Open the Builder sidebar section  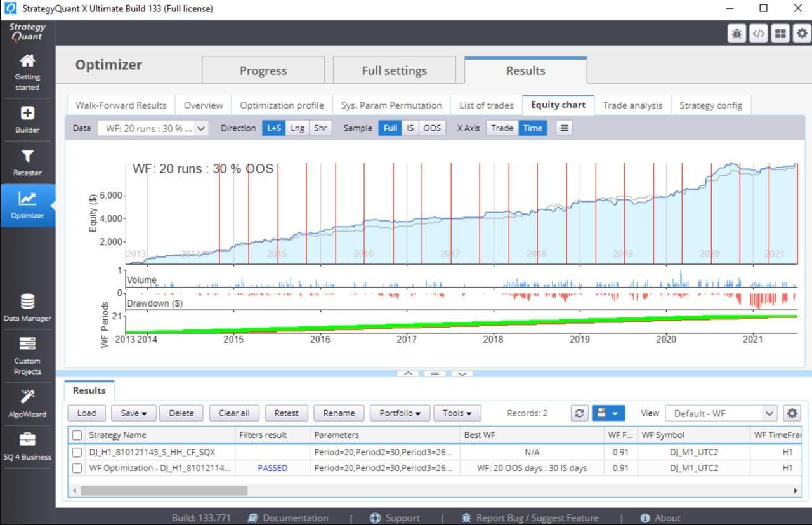pos(27,119)
